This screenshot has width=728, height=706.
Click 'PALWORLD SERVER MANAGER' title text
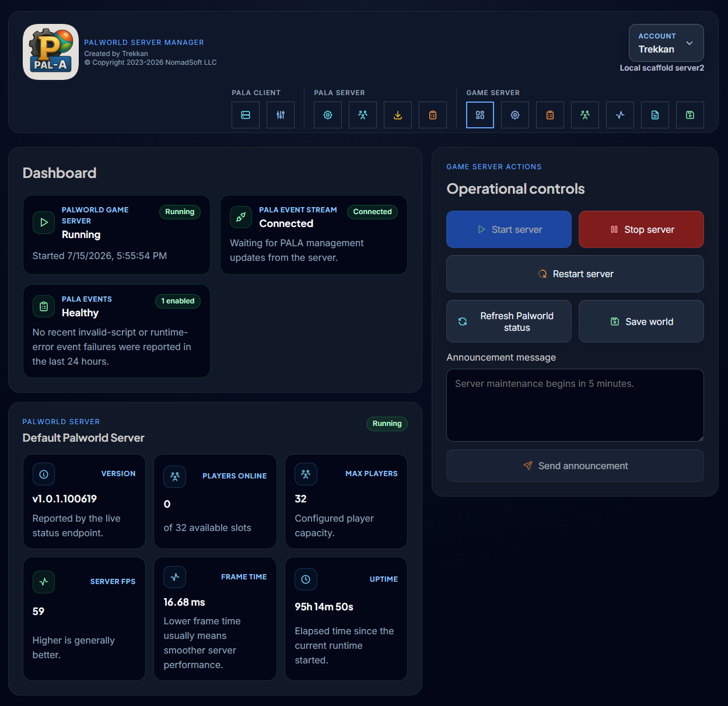point(144,43)
